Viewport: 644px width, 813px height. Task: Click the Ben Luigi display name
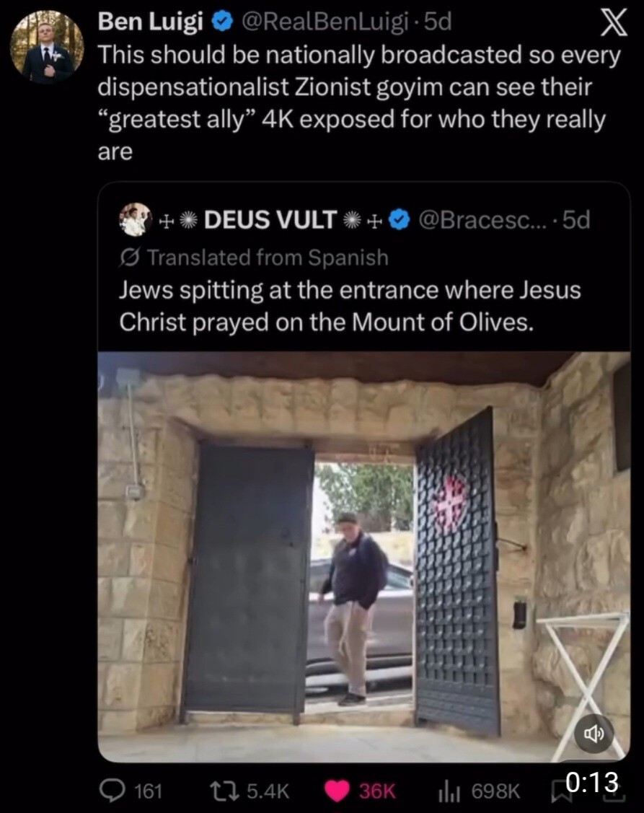tap(151, 22)
